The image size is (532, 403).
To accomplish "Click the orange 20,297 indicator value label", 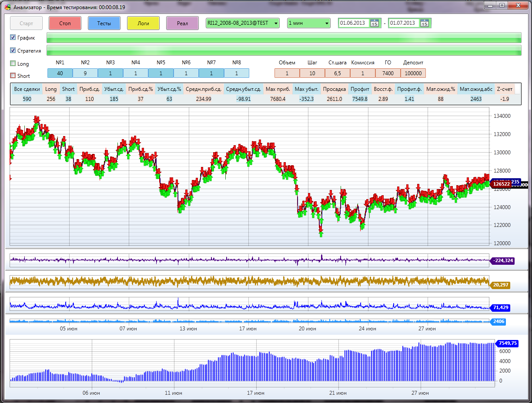I will [x=501, y=285].
